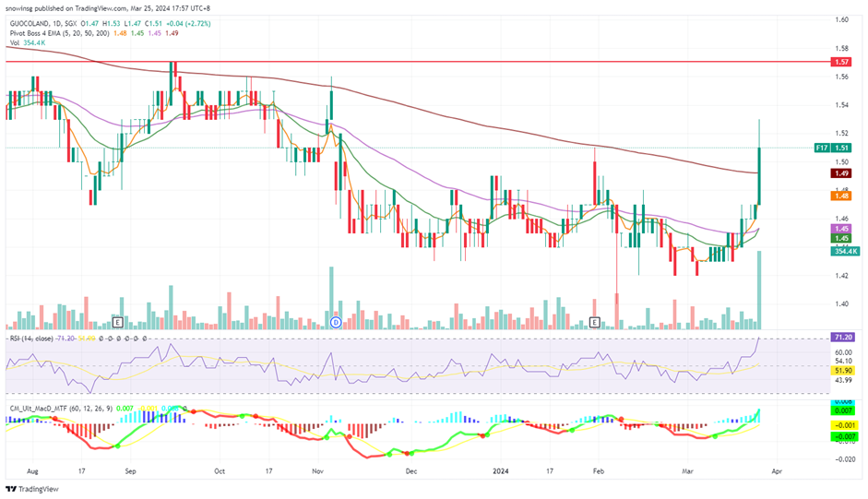Click the earnings E marker near September
The image size is (868, 499).
pyautogui.click(x=117, y=322)
